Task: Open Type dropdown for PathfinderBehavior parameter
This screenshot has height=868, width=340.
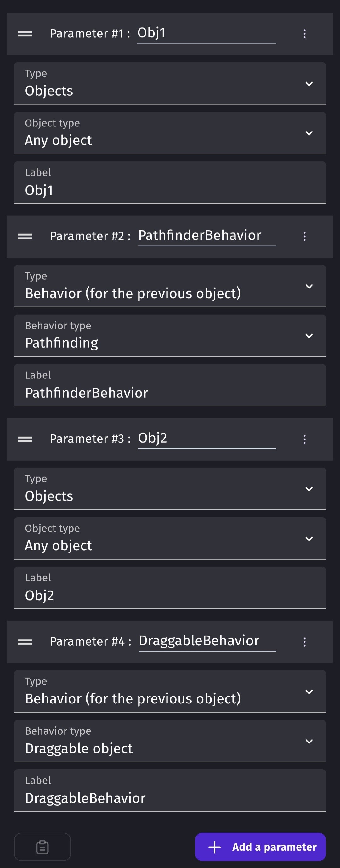Action: [170, 286]
